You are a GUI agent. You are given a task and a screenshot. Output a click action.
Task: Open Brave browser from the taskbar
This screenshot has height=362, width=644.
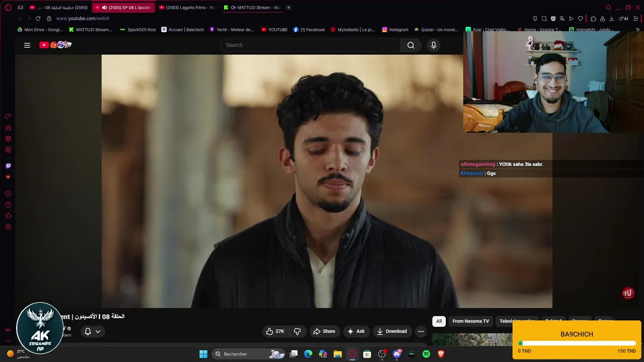point(441,354)
